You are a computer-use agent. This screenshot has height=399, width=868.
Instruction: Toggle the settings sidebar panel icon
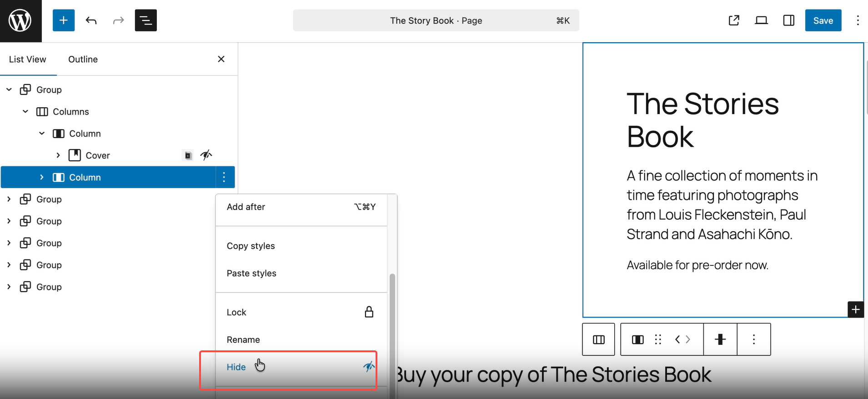click(789, 20)
